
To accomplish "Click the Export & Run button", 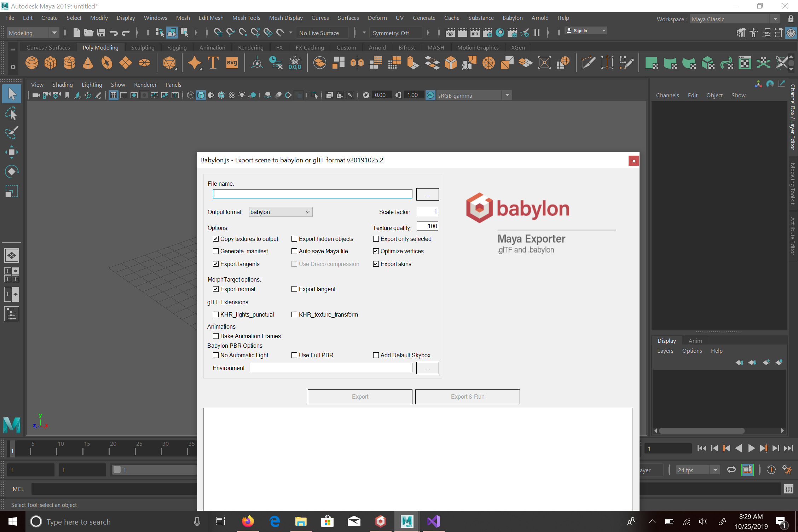I will (x=467, y=397).
